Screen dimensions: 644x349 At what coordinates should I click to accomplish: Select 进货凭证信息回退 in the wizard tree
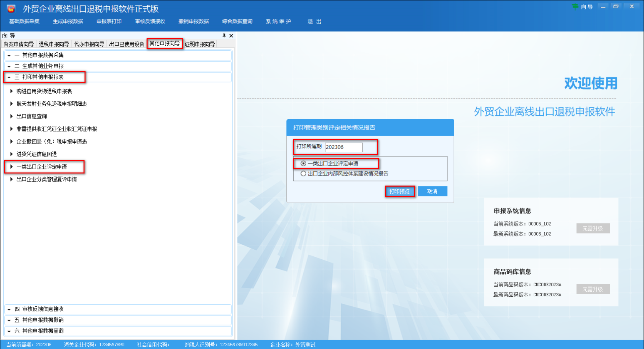click(x=37, y=154)
